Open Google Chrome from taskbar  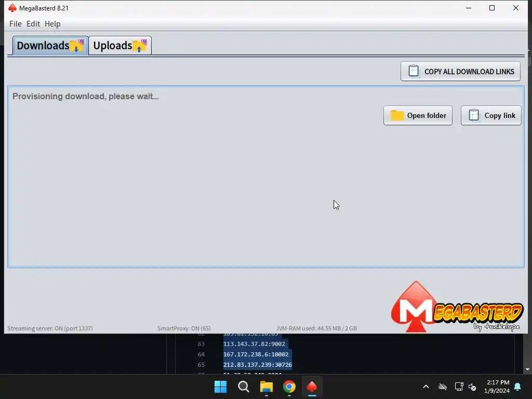click(x=289, y=387)
